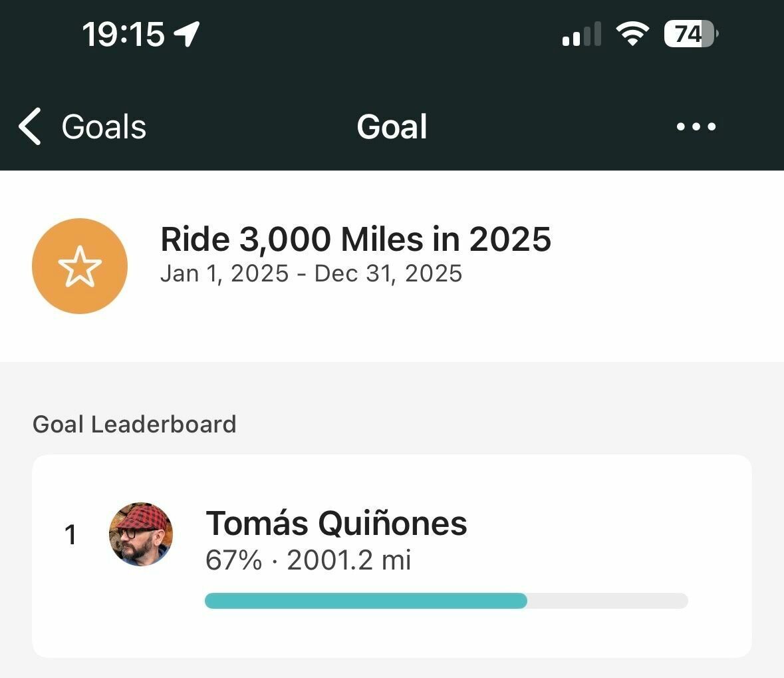Viewport: 784px width, 678px height.
Task: Select the "Ride 3,000 Miles in 2025" title
Action: click(x=356, y=240)
